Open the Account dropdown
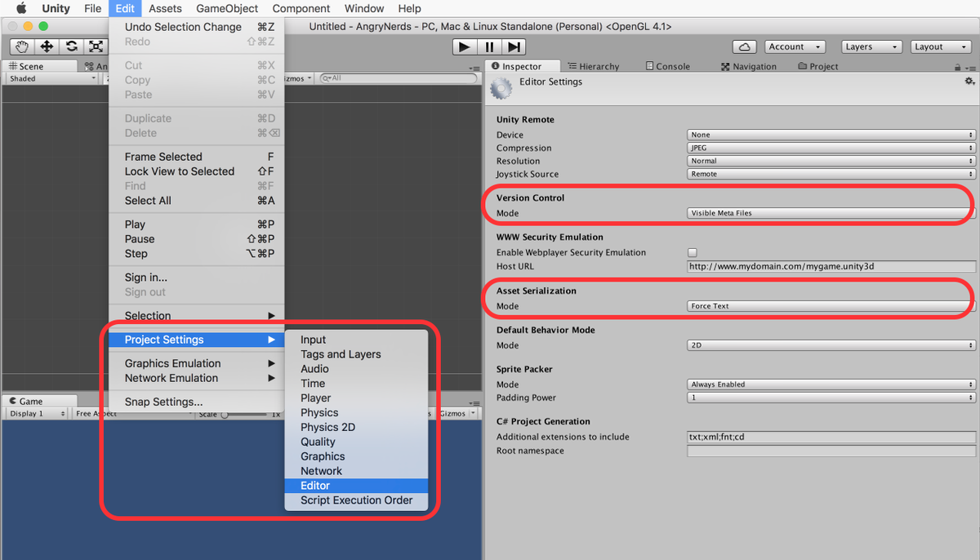 tap(795, 47)
